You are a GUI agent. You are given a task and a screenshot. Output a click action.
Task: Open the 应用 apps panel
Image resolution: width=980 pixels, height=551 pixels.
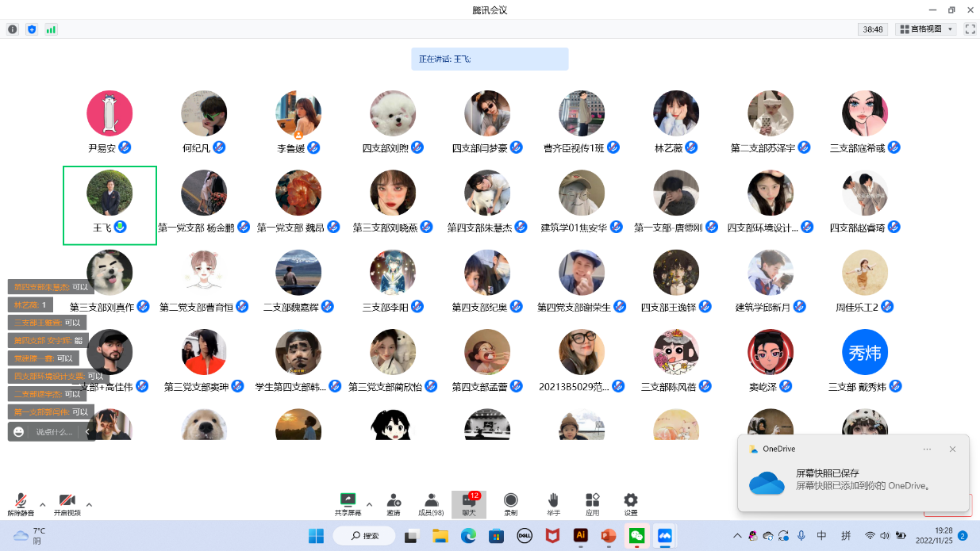pos(592,503)
